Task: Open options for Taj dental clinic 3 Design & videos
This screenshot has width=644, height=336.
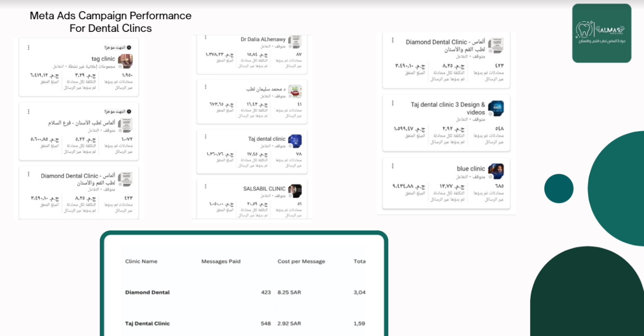Action: (x=393, y=103)
